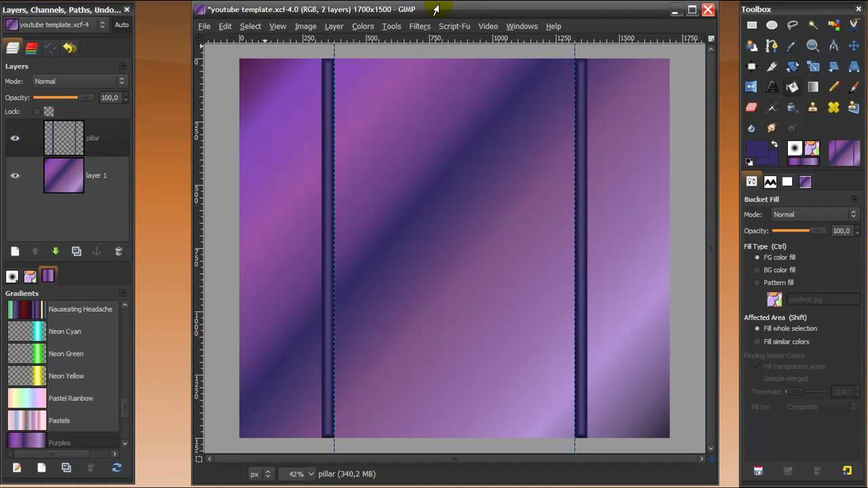Open the File menu
Image resolution: width=868 pixels, height=488 pixels.
click(204, 26)
